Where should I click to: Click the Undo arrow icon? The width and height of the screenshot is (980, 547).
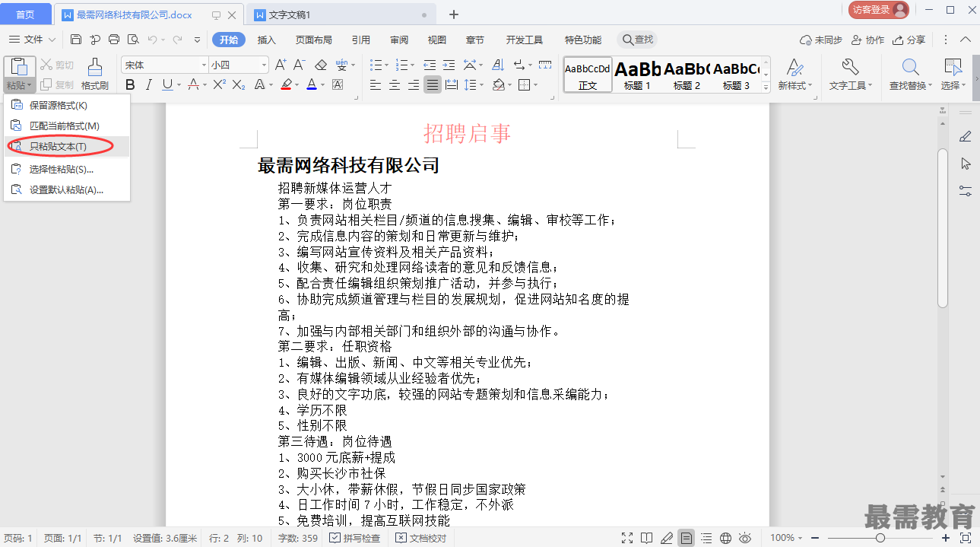152,40
